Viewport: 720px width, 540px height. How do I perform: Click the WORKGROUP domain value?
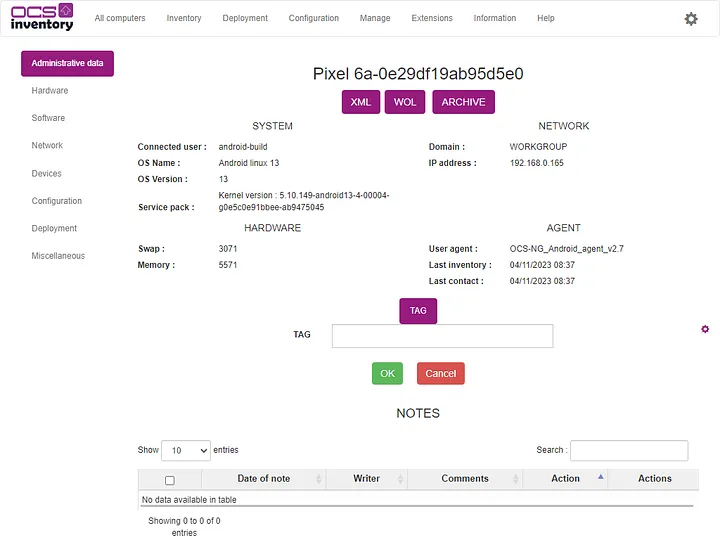pos(538,147)
